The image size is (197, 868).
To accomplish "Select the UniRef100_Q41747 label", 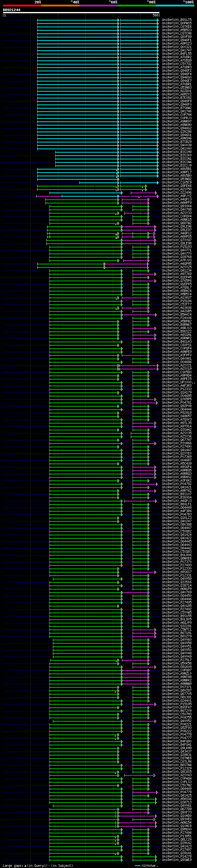I will tap(177, 50).
